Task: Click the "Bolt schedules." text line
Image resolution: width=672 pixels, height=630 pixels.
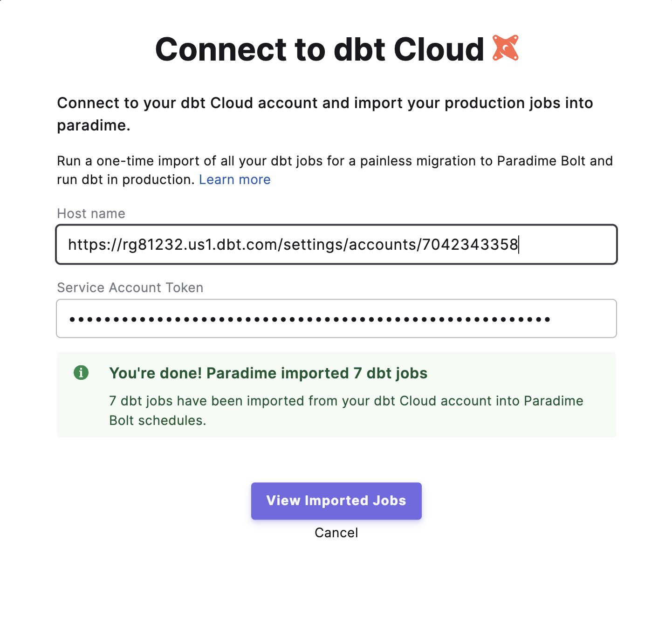Action: (x=158, y=420)
